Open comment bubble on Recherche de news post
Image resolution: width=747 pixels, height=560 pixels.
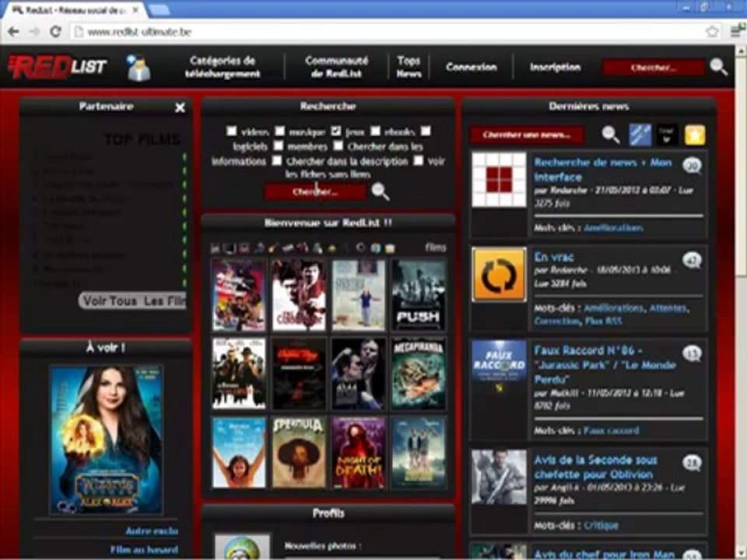point(692,165)
